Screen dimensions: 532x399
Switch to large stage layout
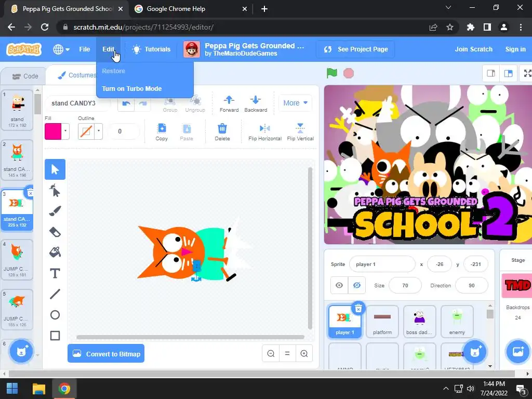pyautogui.click(x=508, y=73)
